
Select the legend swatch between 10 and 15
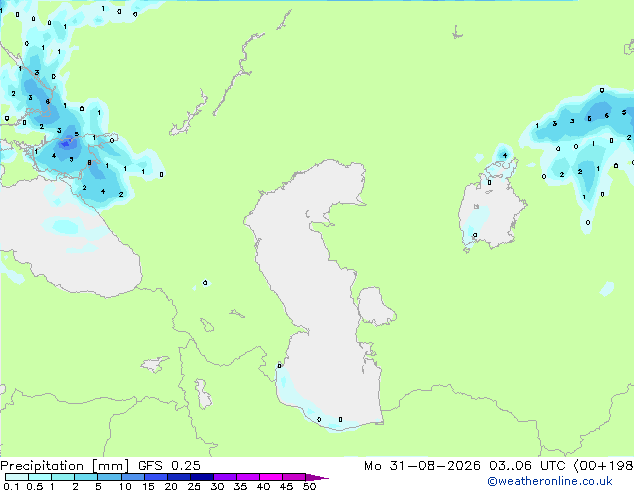click(x=133, y=477)
